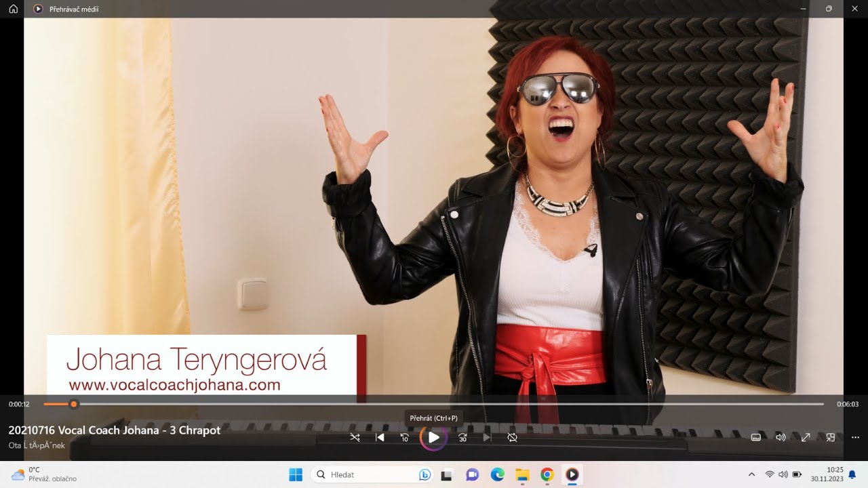868x488 pixels.
Task: Click the orange playback position handle
Action: coord(73,404)
